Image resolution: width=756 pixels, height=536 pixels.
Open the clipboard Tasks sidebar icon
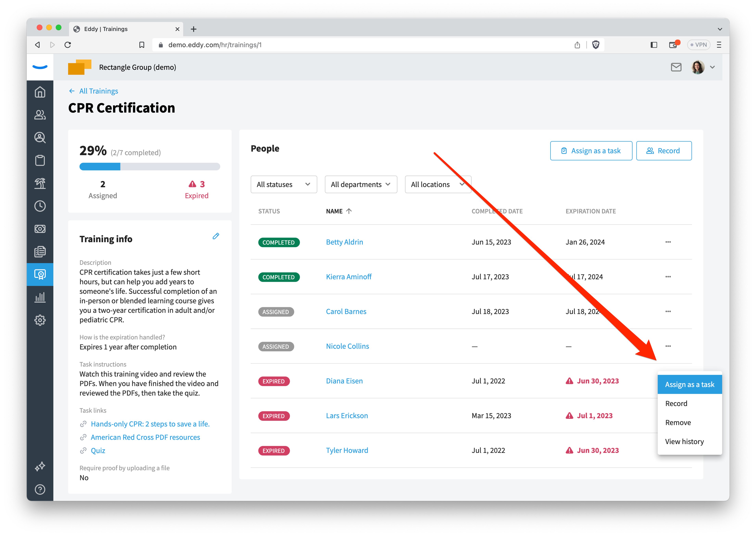(40, 160)
